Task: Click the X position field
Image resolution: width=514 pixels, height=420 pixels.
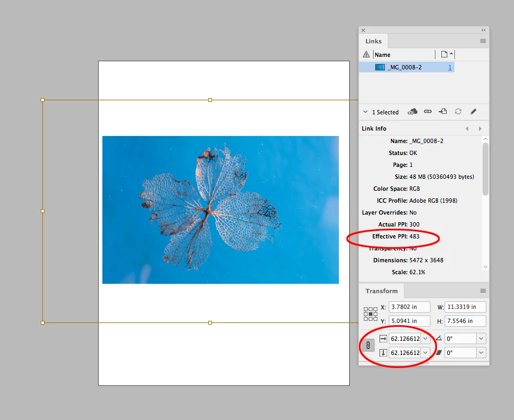Action: [x=409, y=307]
